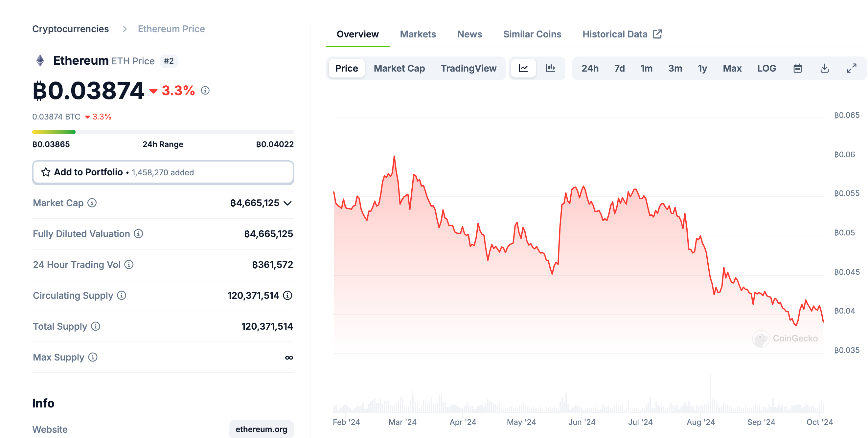Click the Mar '24 axis label
This screenshot has height=438, width=868.
[402, 422]
